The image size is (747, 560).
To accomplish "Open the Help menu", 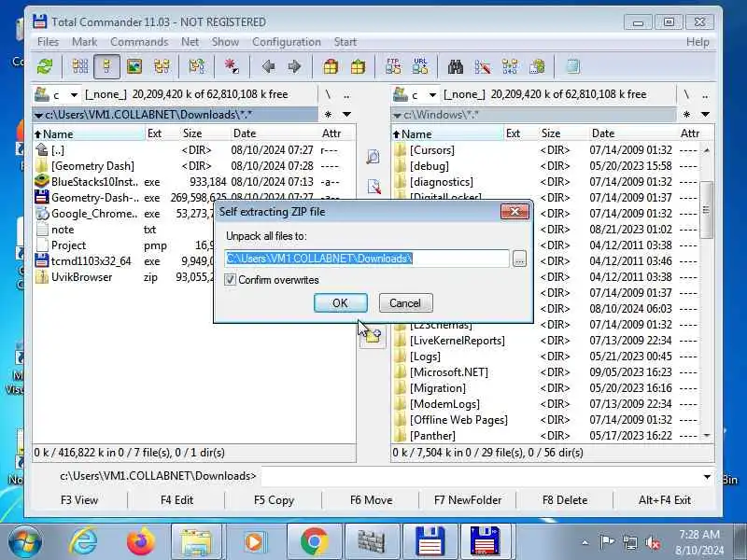I will point(698,42).
